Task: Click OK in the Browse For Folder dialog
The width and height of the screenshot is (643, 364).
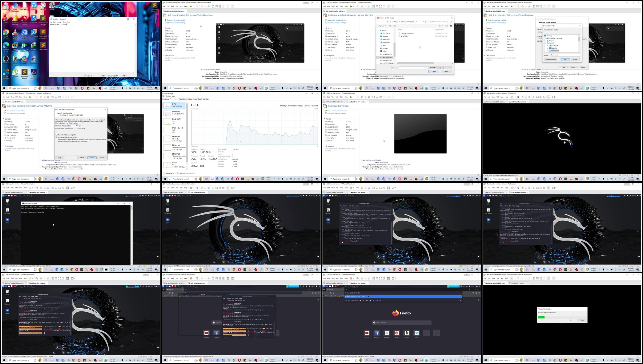Action: (x=565, y=60)
